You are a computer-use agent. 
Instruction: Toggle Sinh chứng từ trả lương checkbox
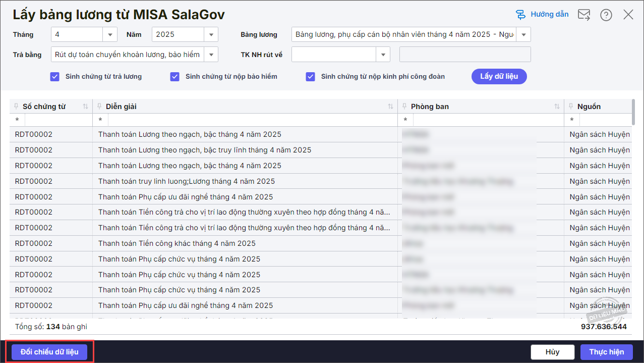point(55,77)
